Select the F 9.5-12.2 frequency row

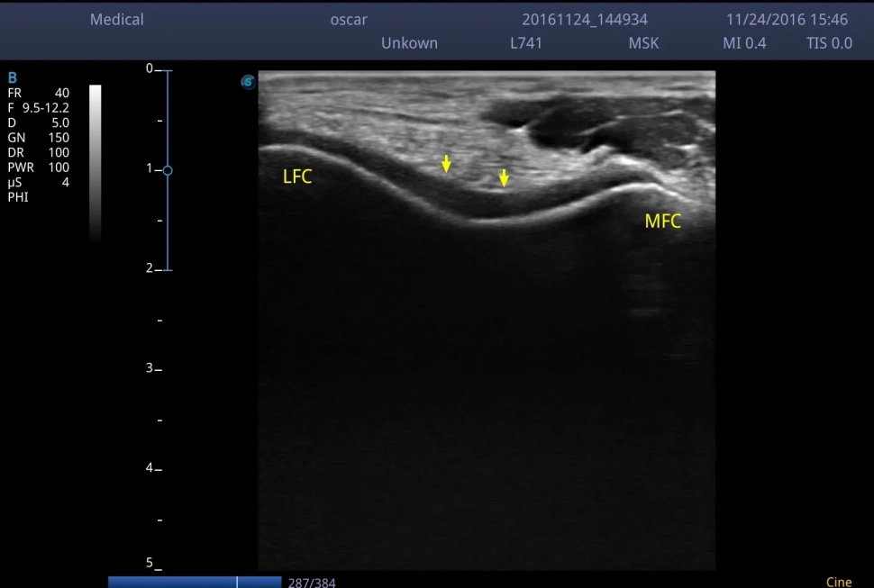39,108
